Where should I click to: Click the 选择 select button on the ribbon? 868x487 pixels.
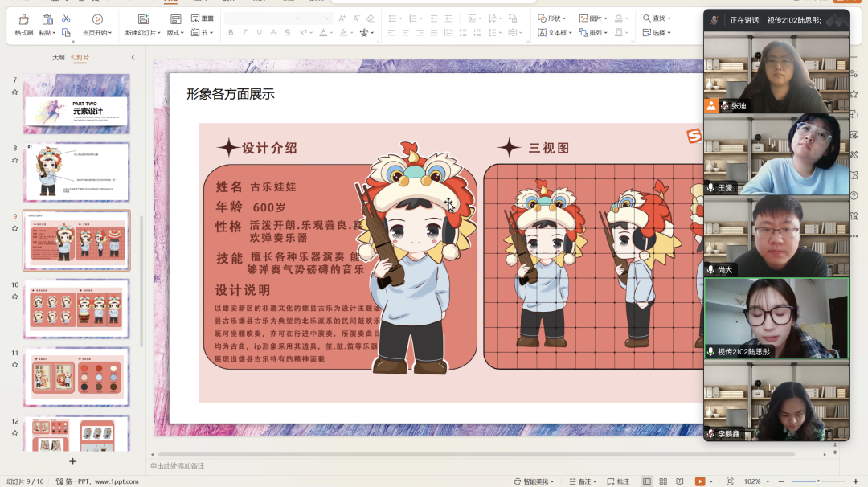point(657,32)
